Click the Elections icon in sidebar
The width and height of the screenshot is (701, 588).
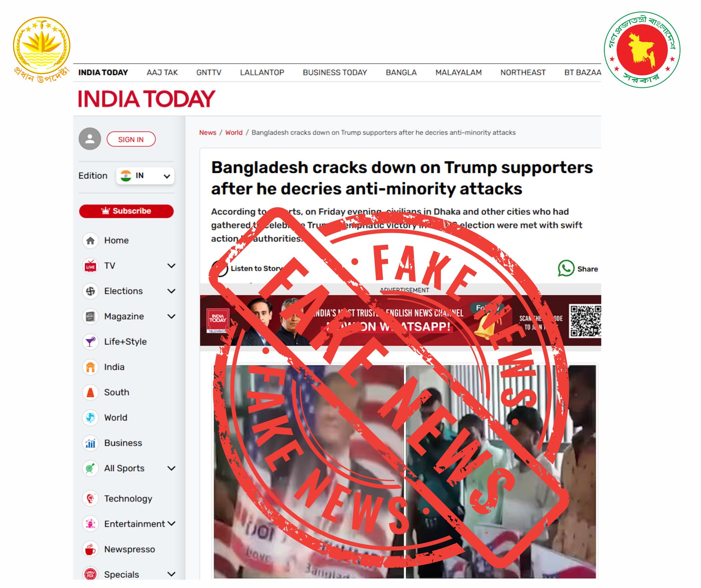[x=90, y=291]
